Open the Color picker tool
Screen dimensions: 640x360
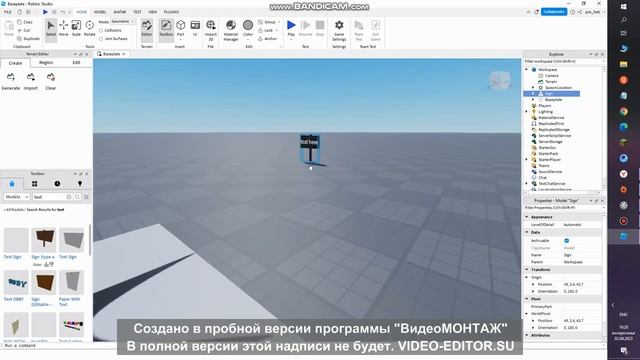click(248, 29)
